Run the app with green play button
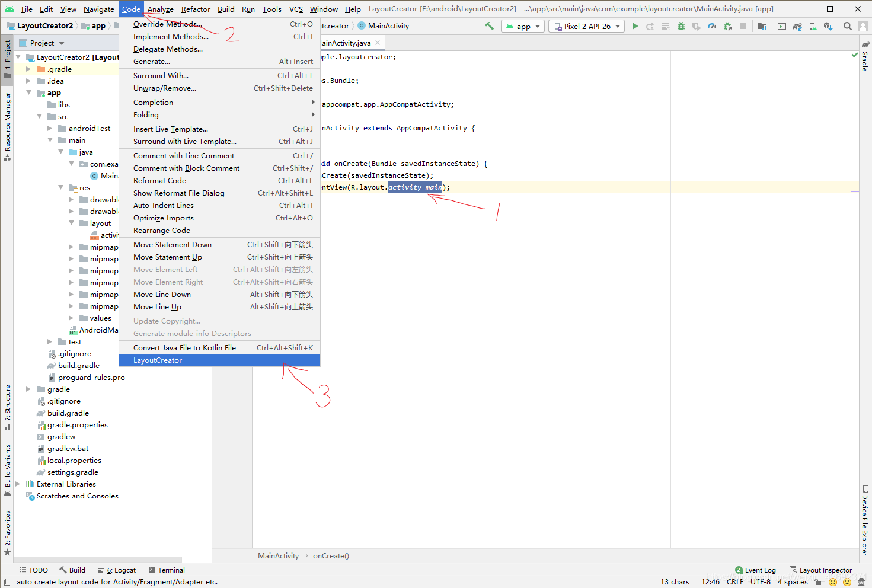The height and width of the screenshot is (588, 872). 635,26
